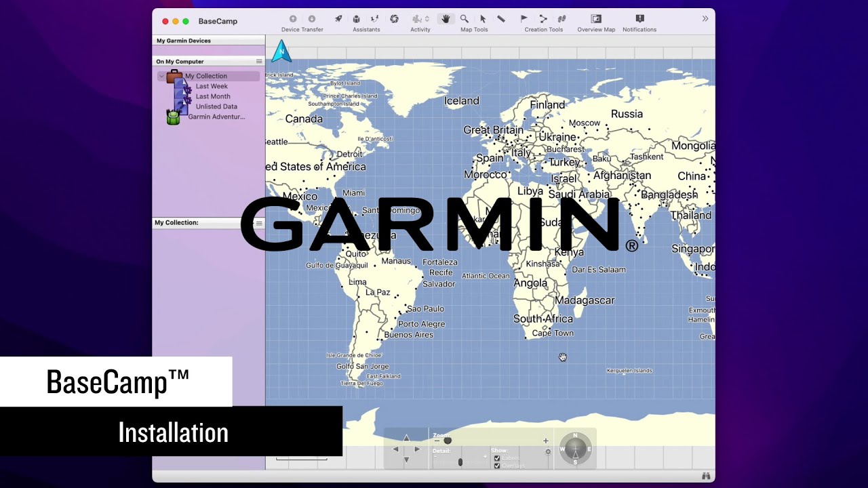The image size is (868, 488).
Task: Show hidden toolbar items via double chevron
Action: 705,19
